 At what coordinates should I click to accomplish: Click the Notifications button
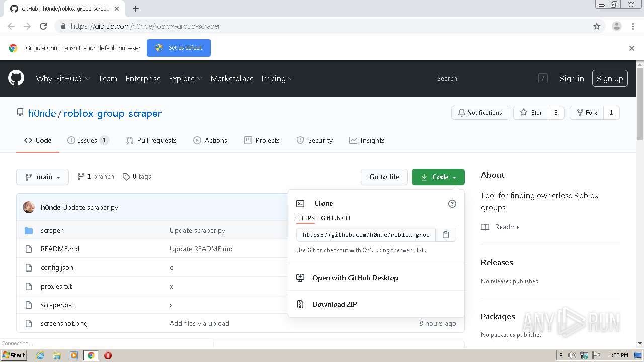tap(479, 113)
